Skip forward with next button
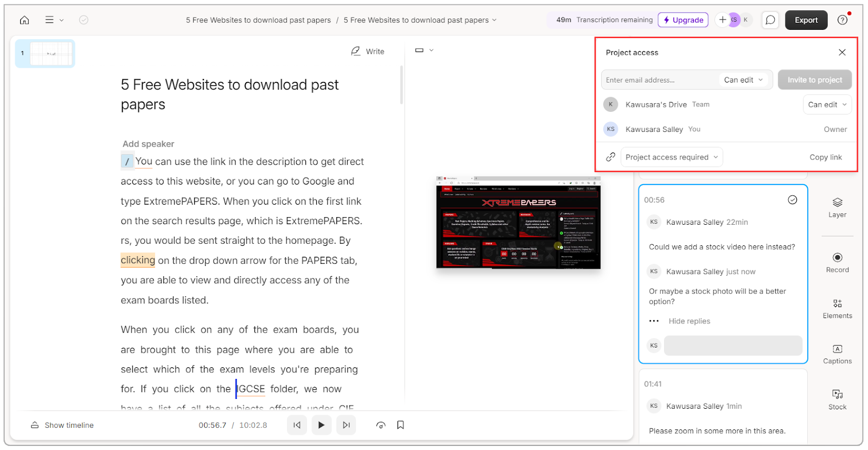The width and height of the screenshot is (868, 450). 346,425
